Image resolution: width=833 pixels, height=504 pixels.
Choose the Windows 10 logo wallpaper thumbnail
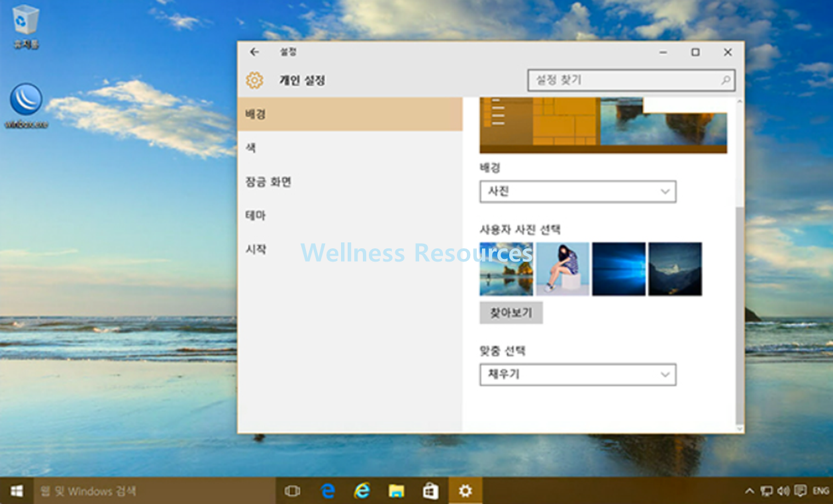619,269
